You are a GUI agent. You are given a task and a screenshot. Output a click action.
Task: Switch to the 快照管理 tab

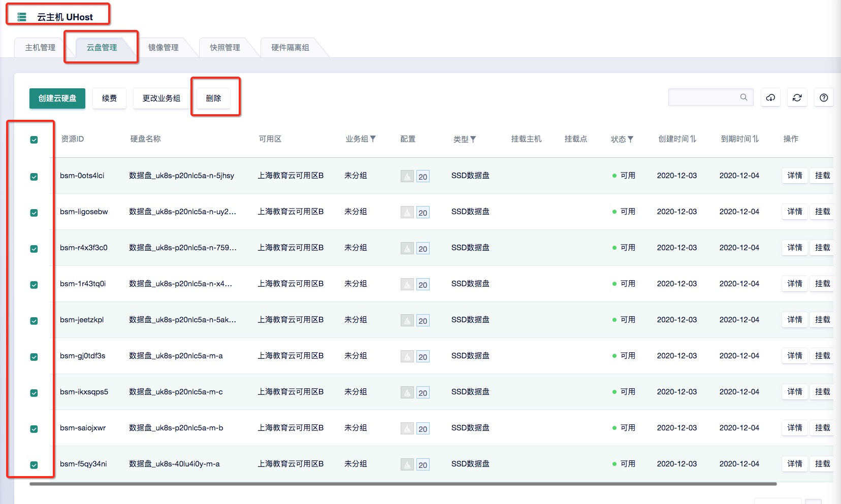point(225,47)
